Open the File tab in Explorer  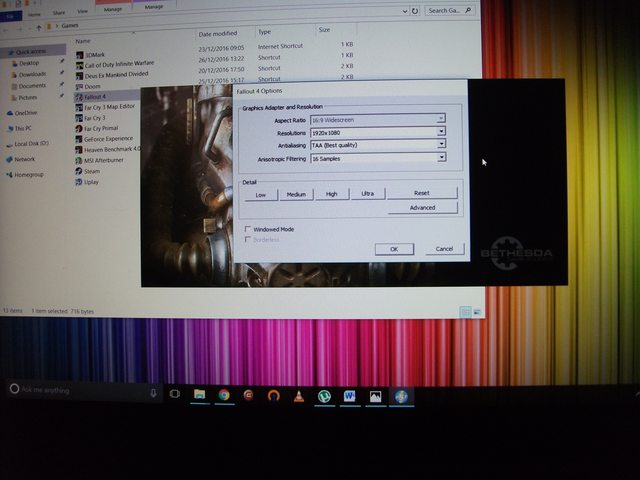tap(10, 17)
